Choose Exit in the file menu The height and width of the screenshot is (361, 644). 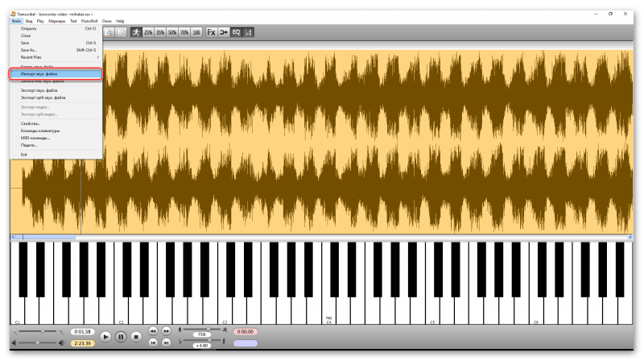coord(56,155)
